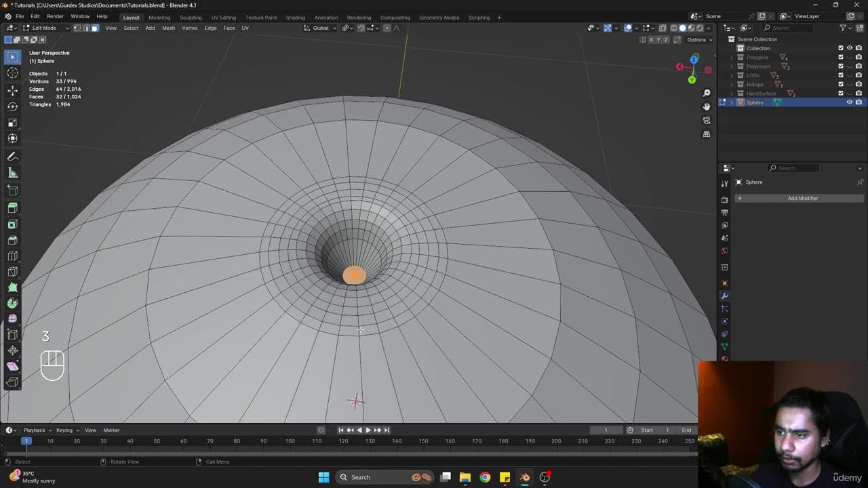Toggle proportional editing in header

(387, 28)
